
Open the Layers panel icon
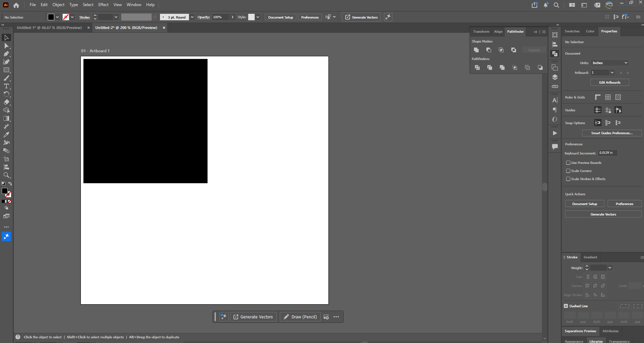pyautogui.click(x=555, y=77)
